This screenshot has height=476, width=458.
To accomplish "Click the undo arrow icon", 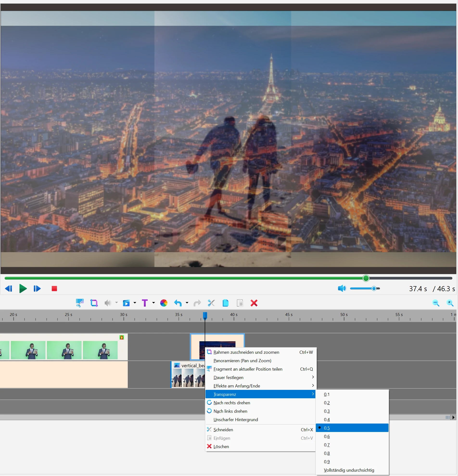I will 178,303.
